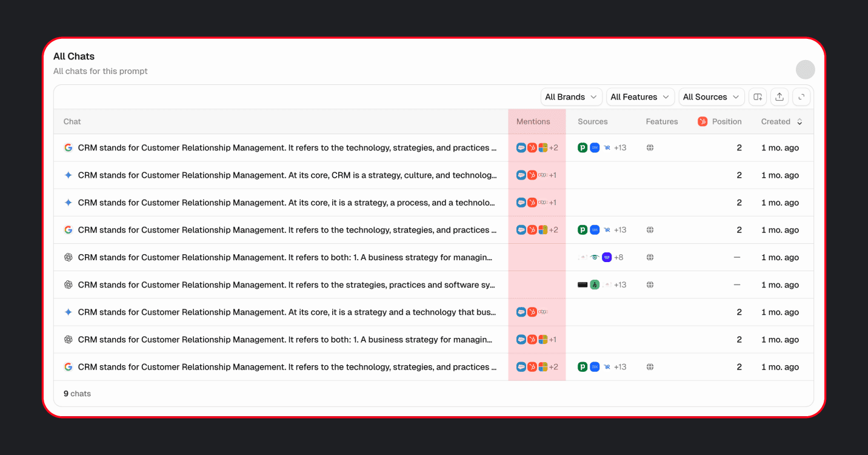Click the HubSpot icon beside Position header
The image size is (868, 455).
(703, 121)
